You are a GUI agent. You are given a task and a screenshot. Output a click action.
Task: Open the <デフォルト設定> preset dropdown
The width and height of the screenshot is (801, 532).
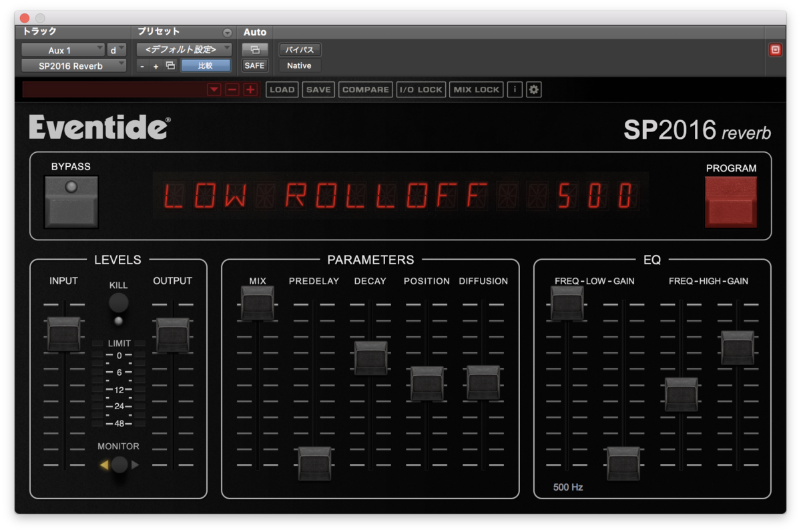(x=184, y=49)
